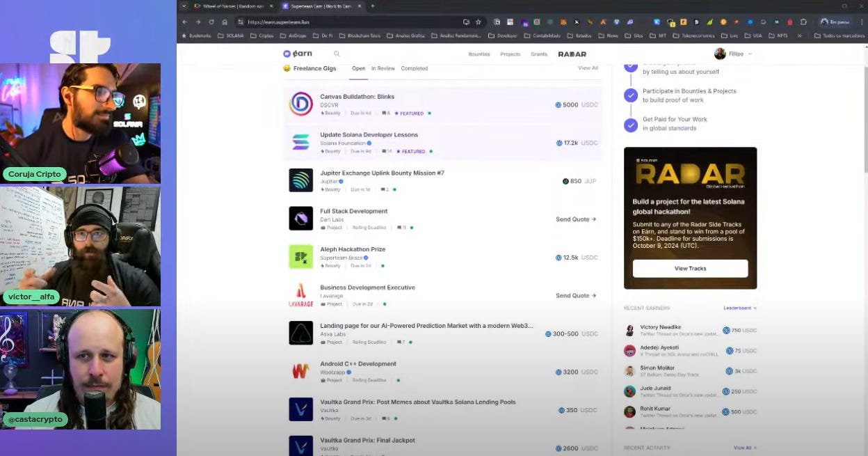Image resolution: width=868 pixels, height=456 pixels.
Task: Open Filipe's profile avatar
Action: [720, 54]
